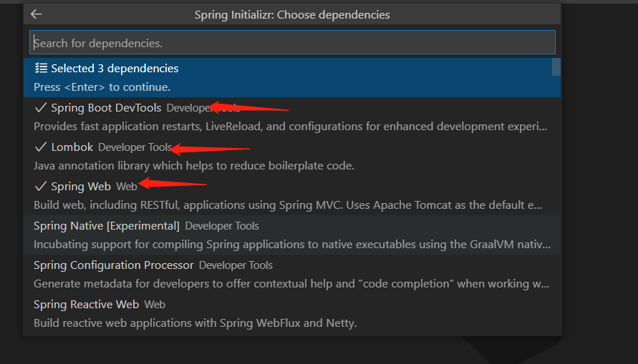Click the checklist icon beside Selected 3 dependencies
638x364 pixels.
click(x=41, y=69)
